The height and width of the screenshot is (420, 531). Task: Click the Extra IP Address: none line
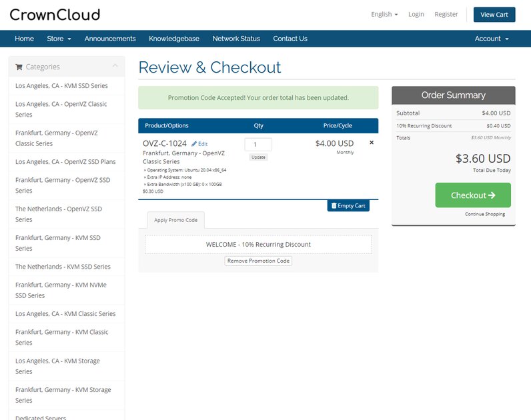click(167, 177)
